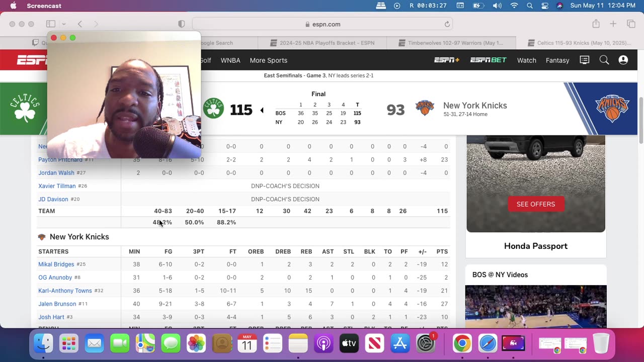Expand the tab group dropdown arrow
644x362 pixels.
[x=64, y=24]
